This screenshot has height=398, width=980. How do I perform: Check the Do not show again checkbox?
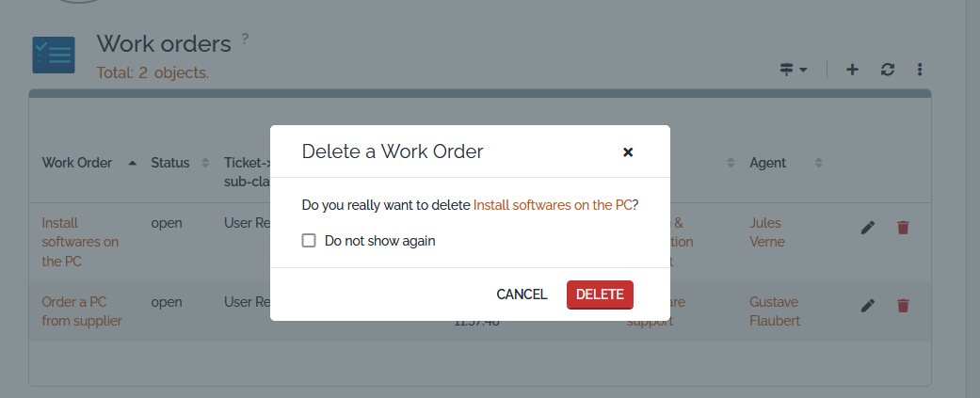click(x=309, y=241)
